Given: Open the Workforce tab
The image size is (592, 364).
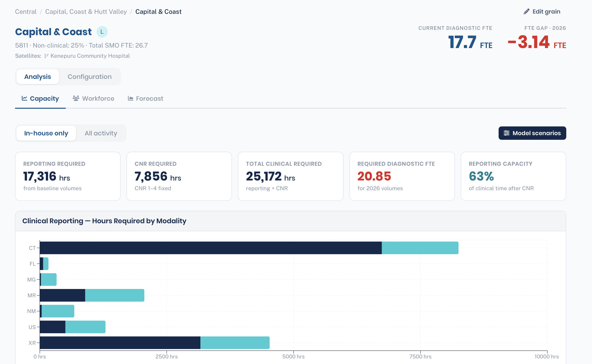Looking at the screenshot, I should click(93, 99).
